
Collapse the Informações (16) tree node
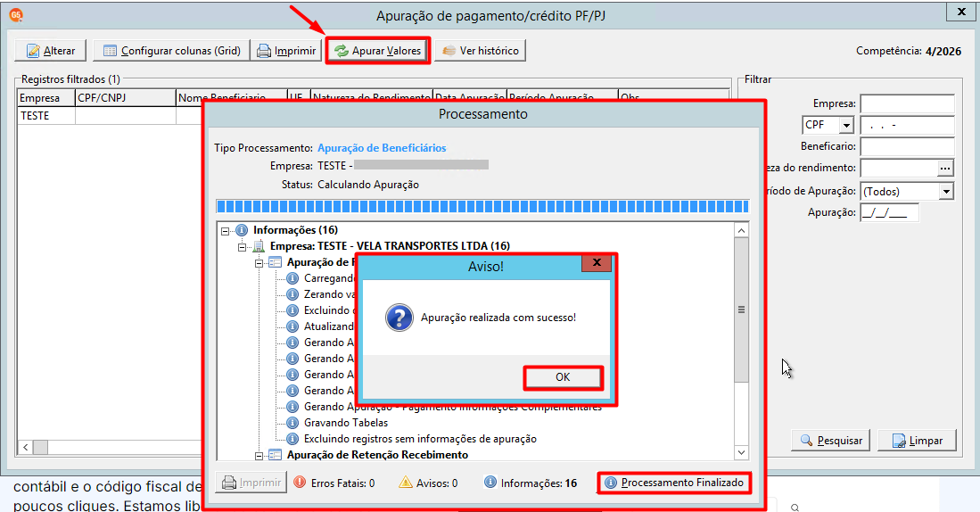pyautogui.click(x=225, y=231)
